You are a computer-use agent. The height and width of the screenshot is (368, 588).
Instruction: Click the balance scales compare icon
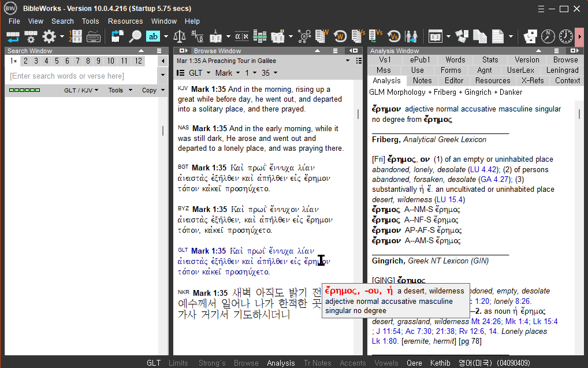[180, 36]
